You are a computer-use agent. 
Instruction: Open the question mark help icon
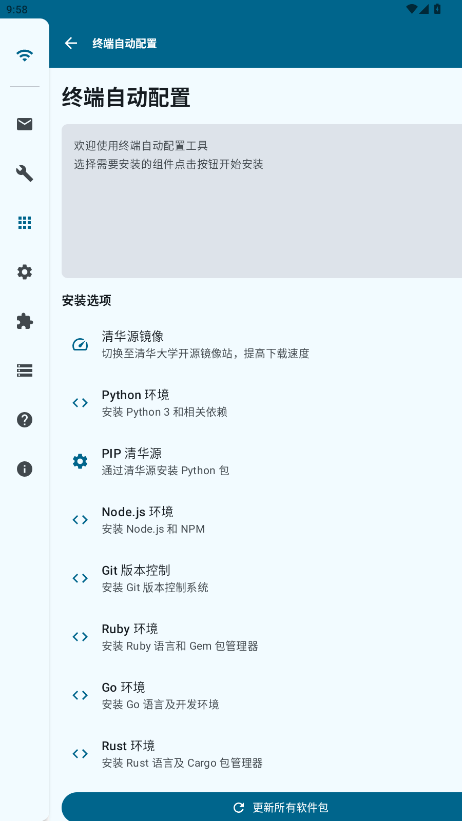[25, 419]
